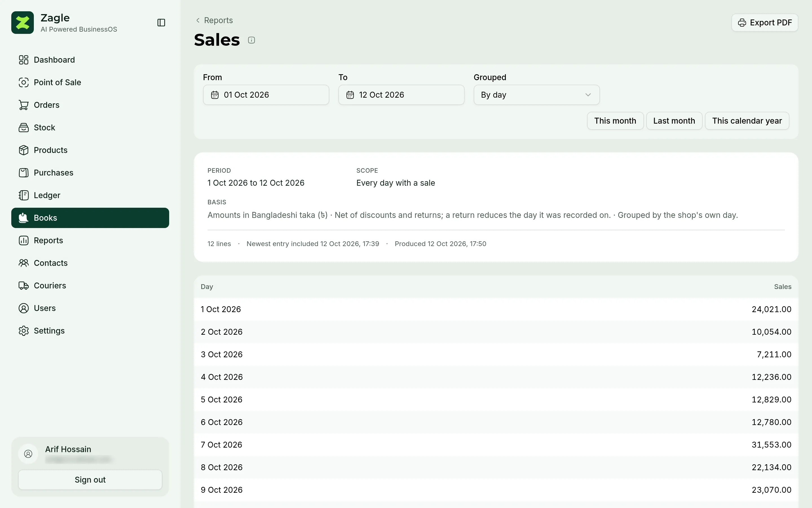Image resolution: width=812 pixels, height=508 pixels.
Task: Open the To date field
Action: (x=401, y=95)
